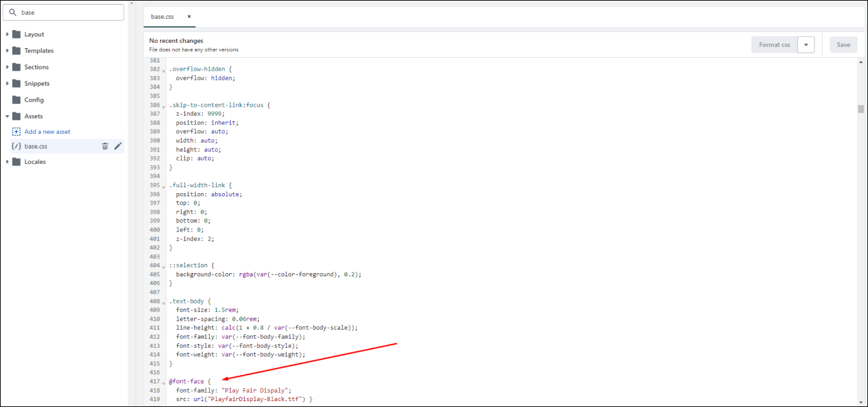The width and height of the screenshot is (868, 407).
Task: Click the Add a new asset icon
Action: [16, 131]
